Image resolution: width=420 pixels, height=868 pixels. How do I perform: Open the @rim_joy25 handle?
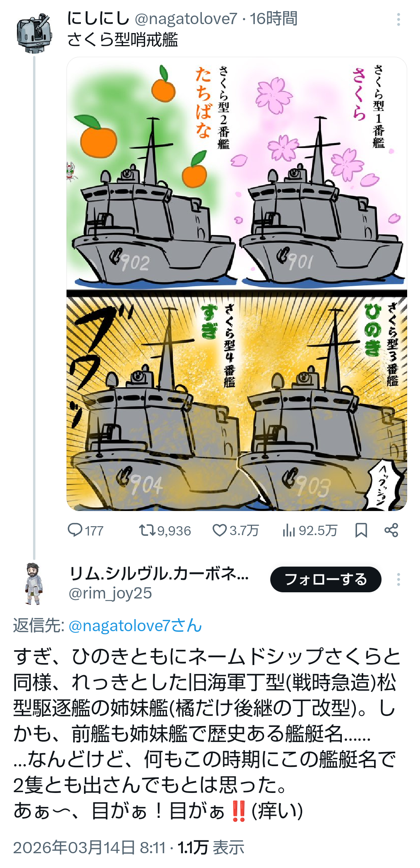110,593
